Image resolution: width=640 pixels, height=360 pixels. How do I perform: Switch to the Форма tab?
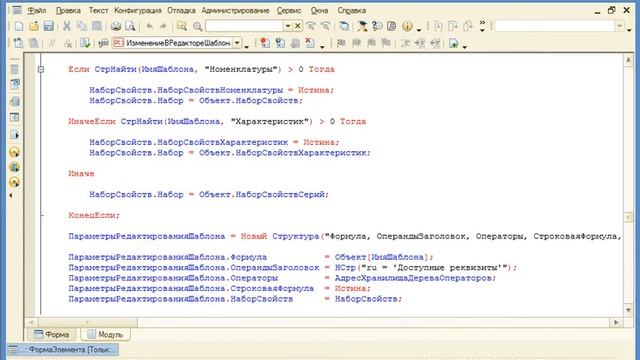pyautogui.click(x=51, y=335)
